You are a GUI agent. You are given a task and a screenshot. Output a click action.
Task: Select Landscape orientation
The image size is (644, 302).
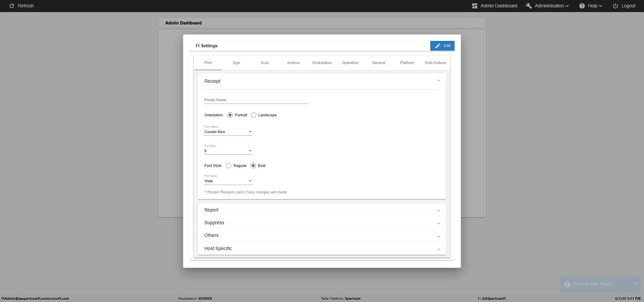point(254,115)
